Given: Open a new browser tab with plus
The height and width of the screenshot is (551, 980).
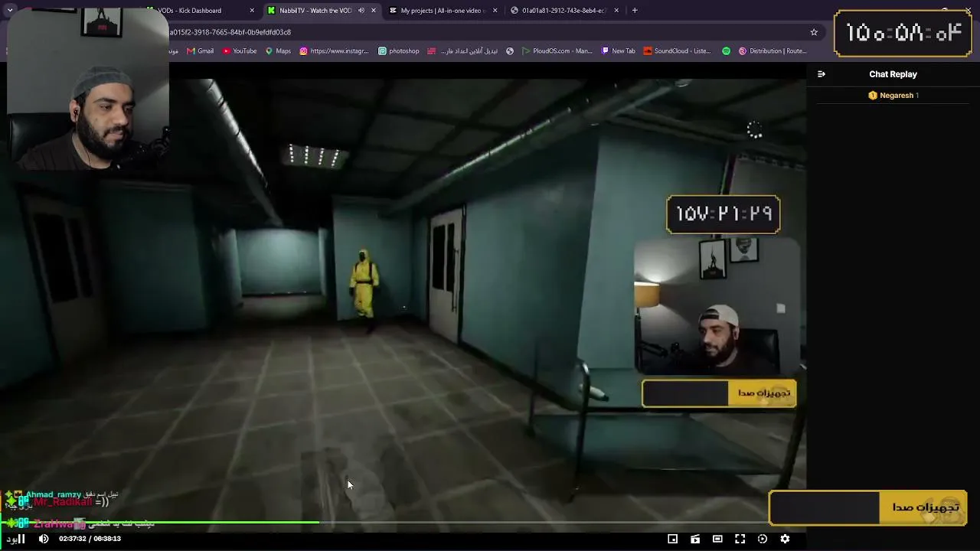Looking at the screenshot, I should point(635,11).
